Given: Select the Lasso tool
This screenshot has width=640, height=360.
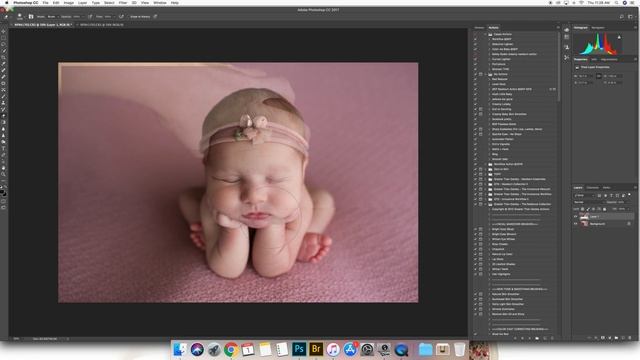Looking at the screenshot, I should tap(4, 44).
